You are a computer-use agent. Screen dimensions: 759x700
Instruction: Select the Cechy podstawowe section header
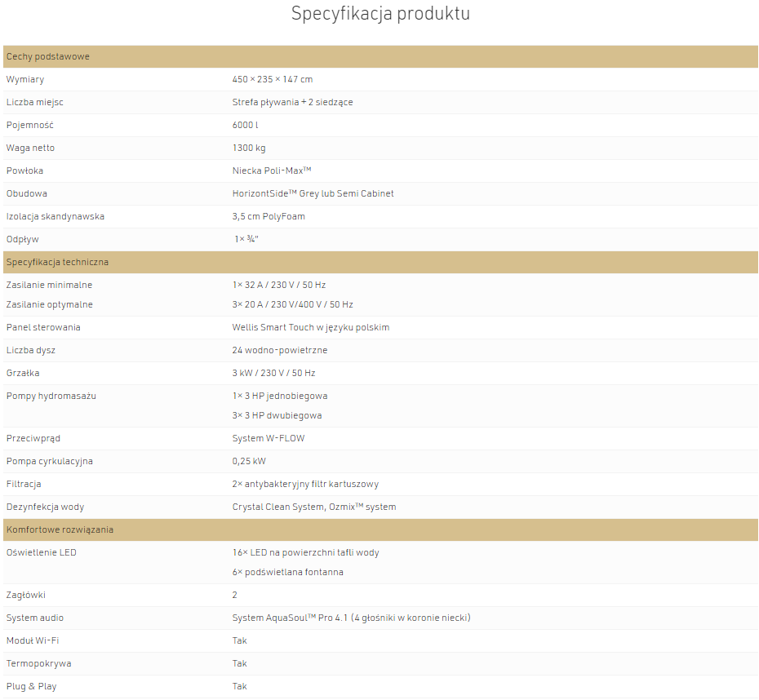pos(380,56)
